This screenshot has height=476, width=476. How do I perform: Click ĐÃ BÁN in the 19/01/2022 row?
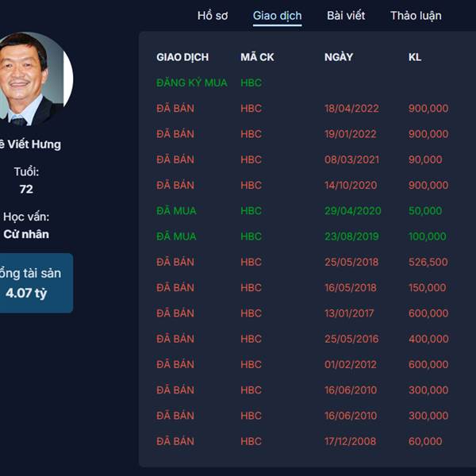coord(175,134)
